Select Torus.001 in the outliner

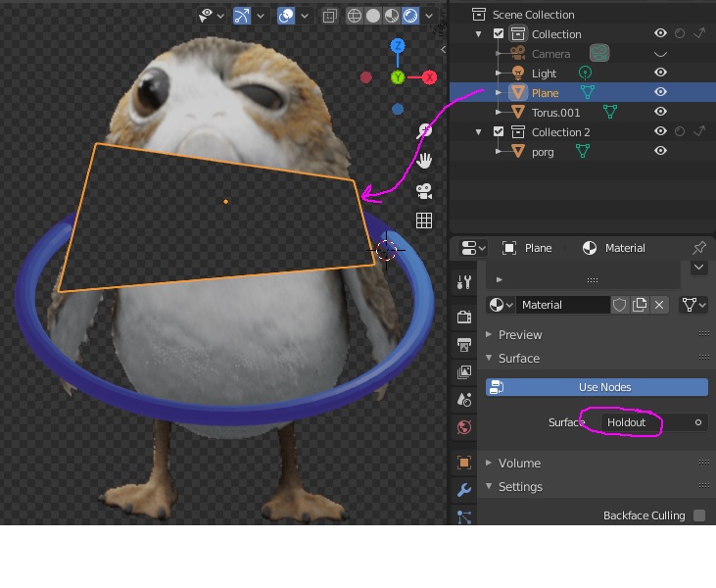pos(555,113)
